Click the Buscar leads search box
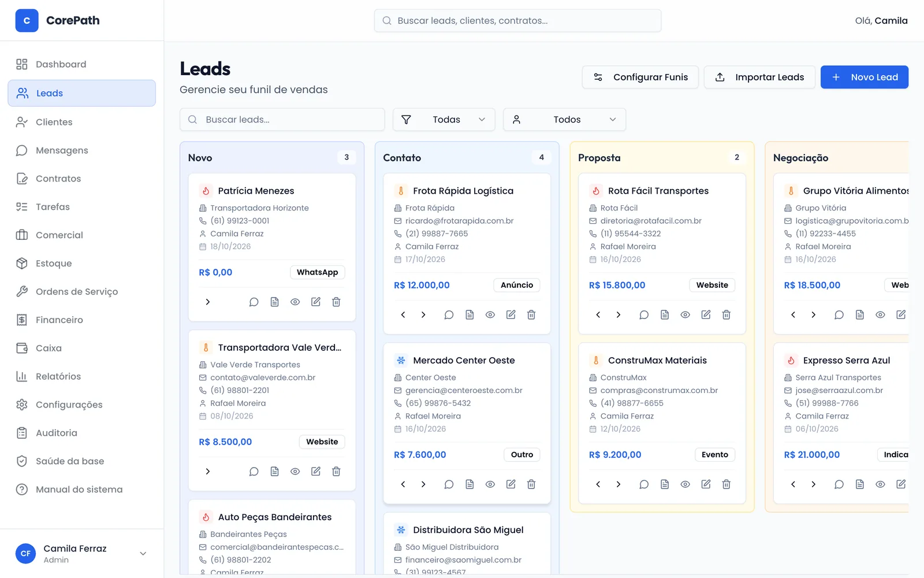 point(282,120)
